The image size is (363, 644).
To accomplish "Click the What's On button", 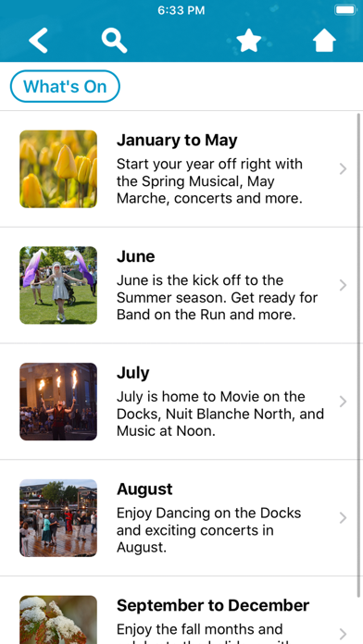I will [65, 86].
